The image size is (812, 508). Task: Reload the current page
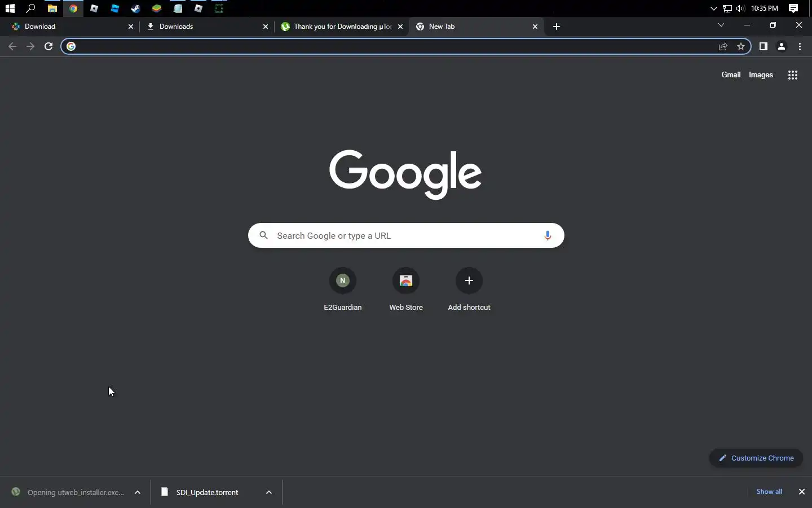[x=48, y=46]
